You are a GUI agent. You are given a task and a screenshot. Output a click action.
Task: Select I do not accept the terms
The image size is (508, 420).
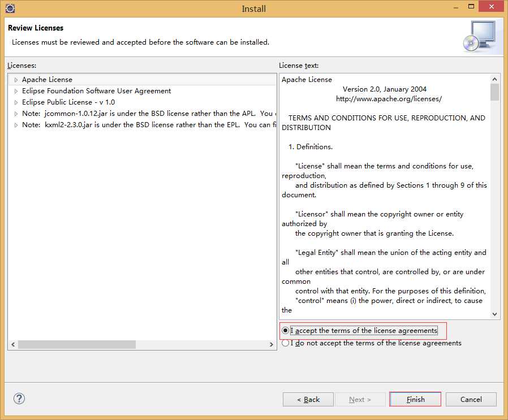286,343
